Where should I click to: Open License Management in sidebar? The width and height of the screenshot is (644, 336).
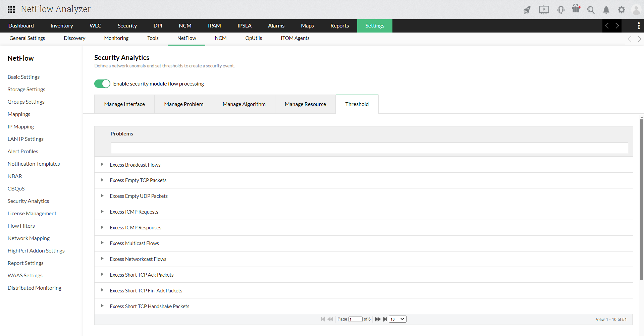coord(32,214)
